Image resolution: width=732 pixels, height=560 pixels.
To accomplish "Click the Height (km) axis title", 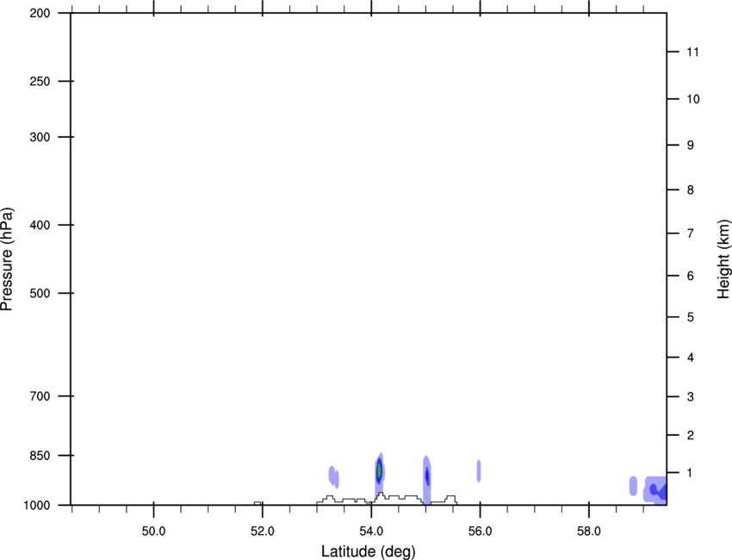I will pyautogui.click(x=723, y=258).
